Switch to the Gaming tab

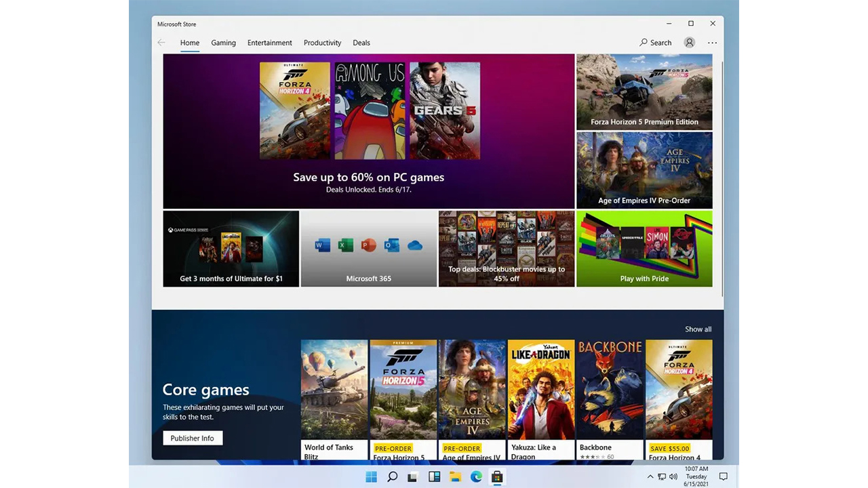(x=223, y=43)
